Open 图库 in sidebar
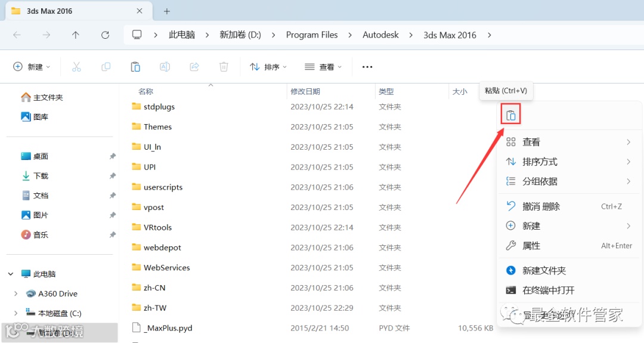 pyautogui.click(x=35, y=117)
